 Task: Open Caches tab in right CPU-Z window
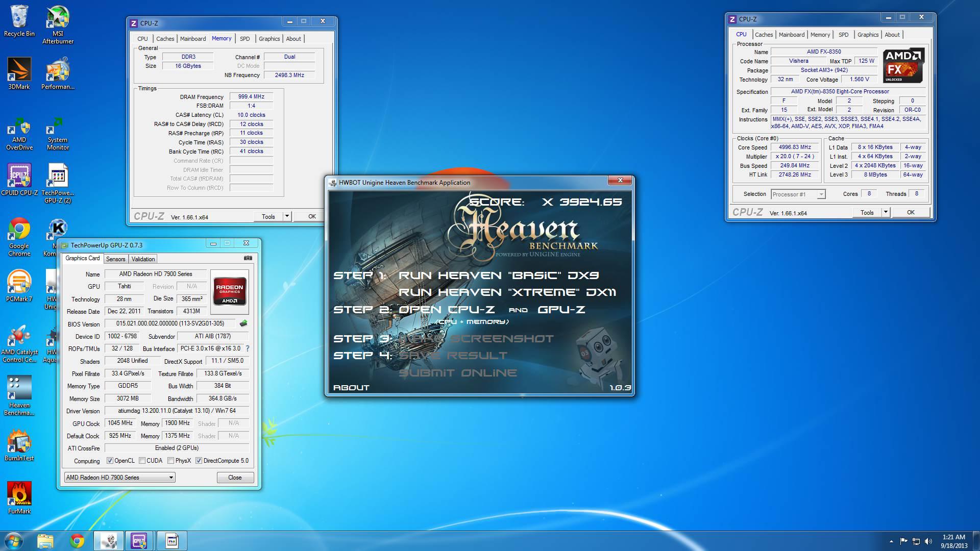click(764, 35)
